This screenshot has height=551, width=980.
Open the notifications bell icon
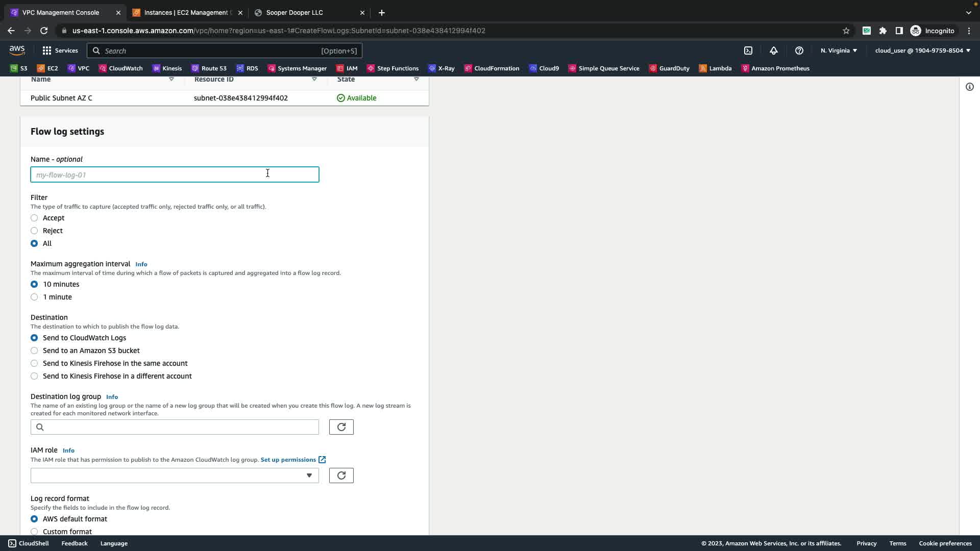coord(774,51)
